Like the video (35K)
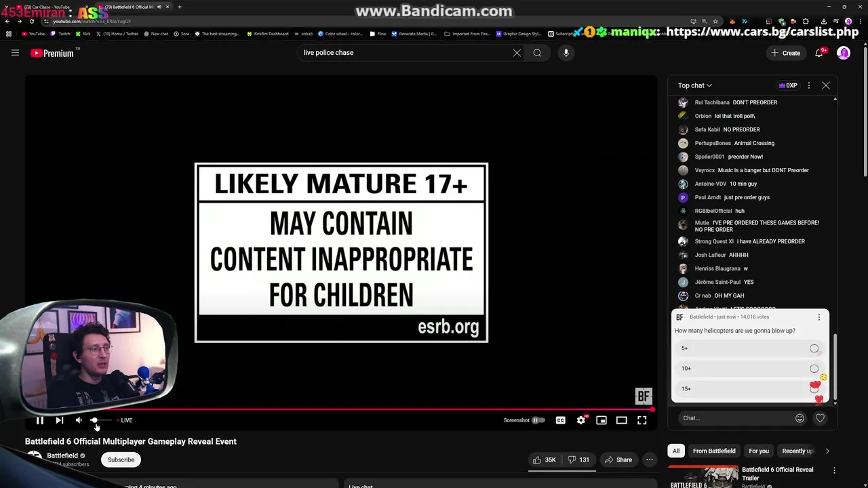 [x=545, y=460]
